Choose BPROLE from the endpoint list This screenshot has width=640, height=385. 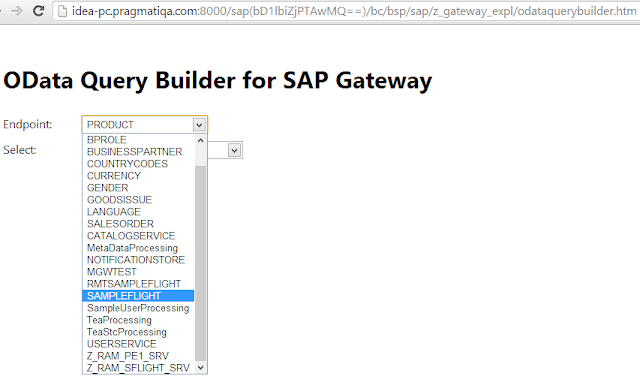[138, 140]
